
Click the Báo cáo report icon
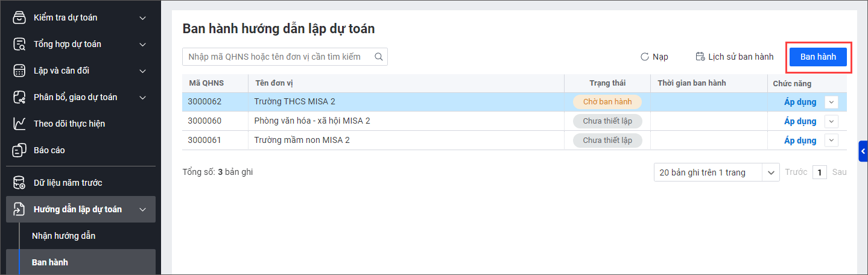click(20, 150)
